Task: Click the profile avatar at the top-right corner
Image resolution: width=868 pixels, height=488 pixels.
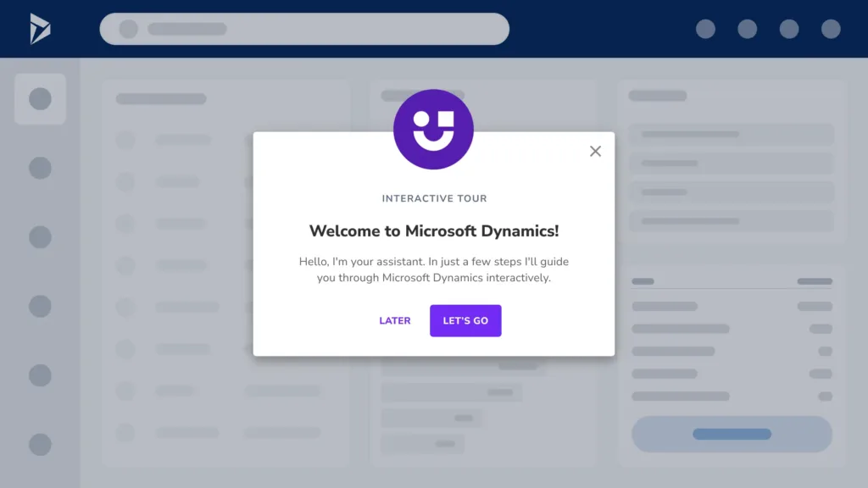Action: pyautogui.click(x=830, y=29)
